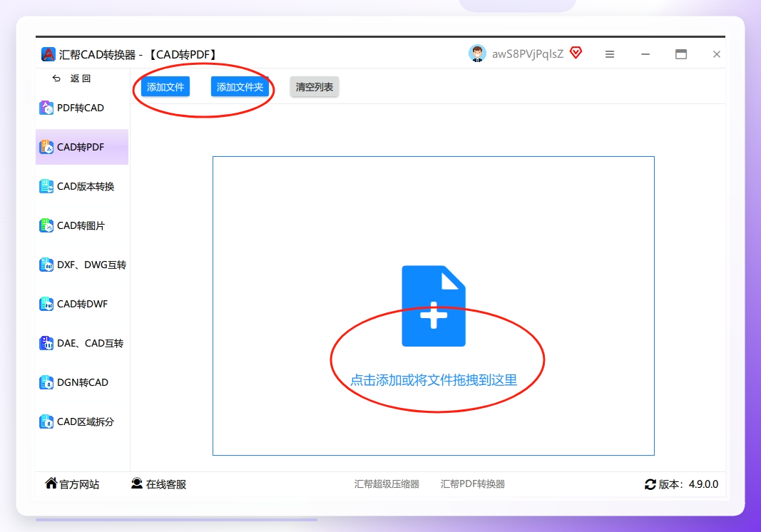761x532 pixels.
Task: Select the CAD区域拆分 icon
Action: pos(46,421)
